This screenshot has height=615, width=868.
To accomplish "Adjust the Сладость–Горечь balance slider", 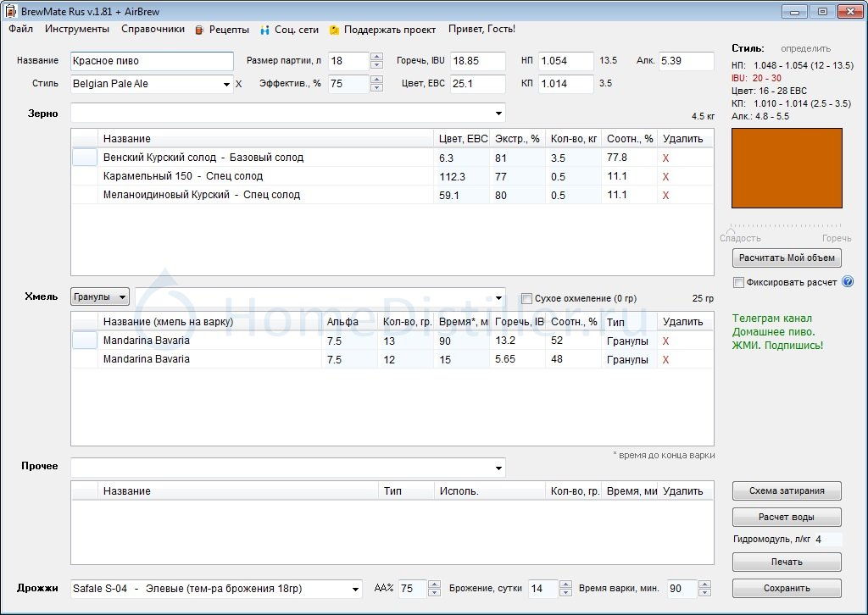I will (732, 228).
